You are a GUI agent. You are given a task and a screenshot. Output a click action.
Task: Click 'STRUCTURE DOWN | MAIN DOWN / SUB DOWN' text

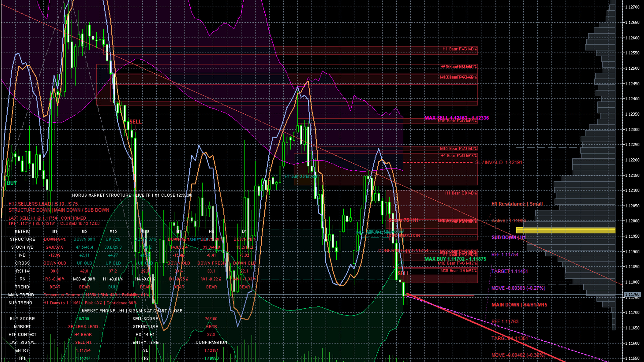tap(59, 210)
